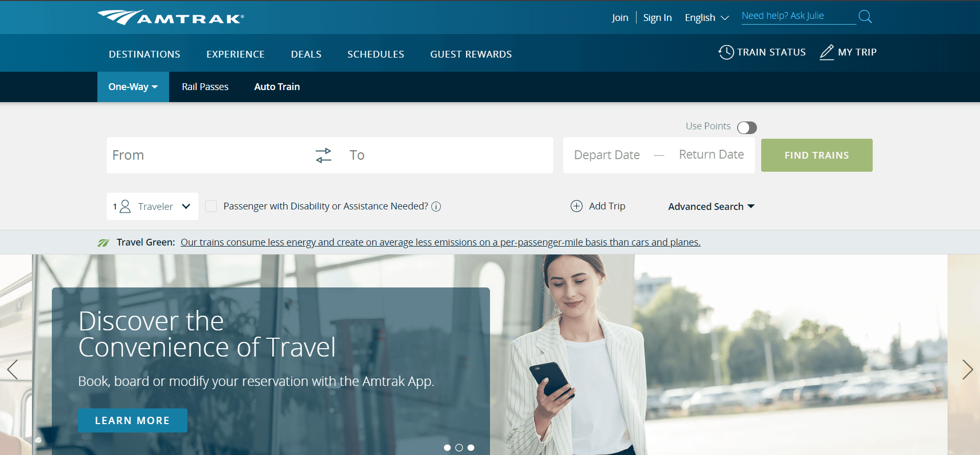This screenshot has height=455, width=980.
Task: Click the Travel Green leaf icon
Action: pos(103,242)
